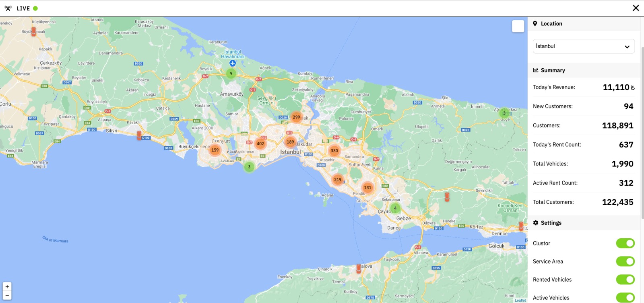Select the vehicle marker at Yalova
The width and height of the screenshot is (644, 303).
pyautogui.click(x=359, y=268)
